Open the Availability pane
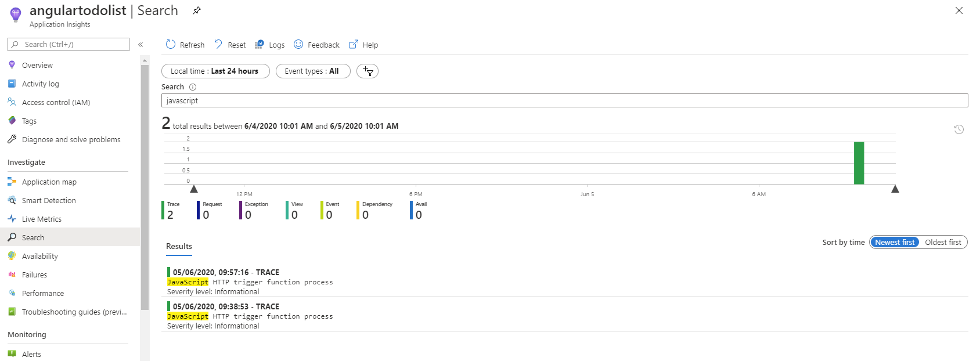The height and width of the screenshot is (361, 980). tap(39, 256)
